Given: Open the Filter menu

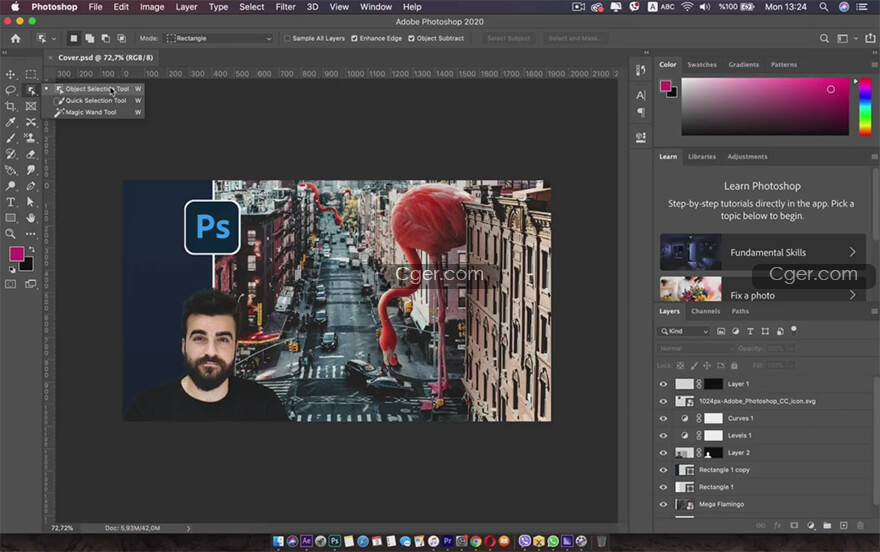Looking at the screenshot, I should coord(285,7).
